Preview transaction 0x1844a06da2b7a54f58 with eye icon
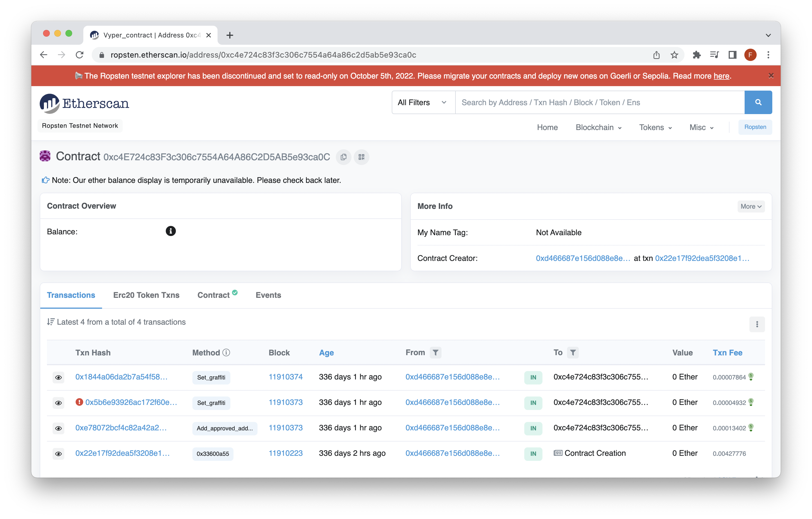Viewport: 812px width, 519px height. point(58,377)
